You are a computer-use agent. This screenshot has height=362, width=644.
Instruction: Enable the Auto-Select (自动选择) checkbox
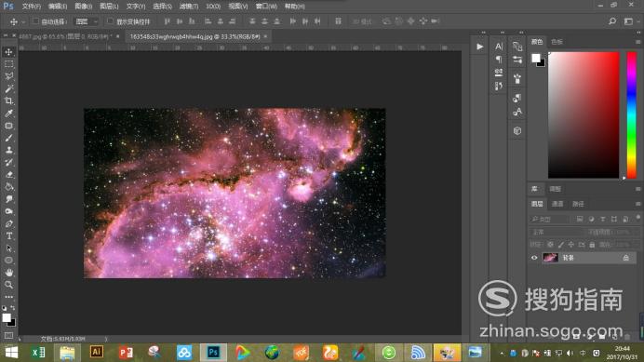click(x=35, y=21)
